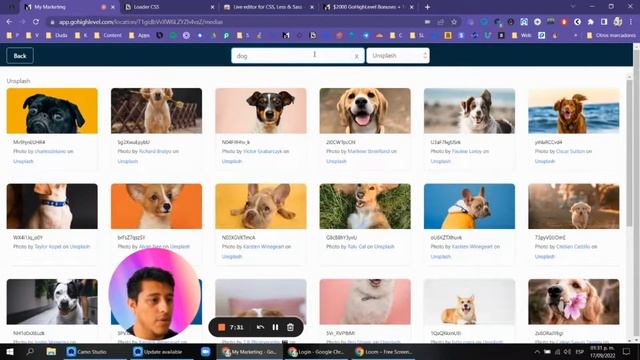
Task: Switch to the Loom - Free Screen taskbar window
Action: tap(384, 351)
